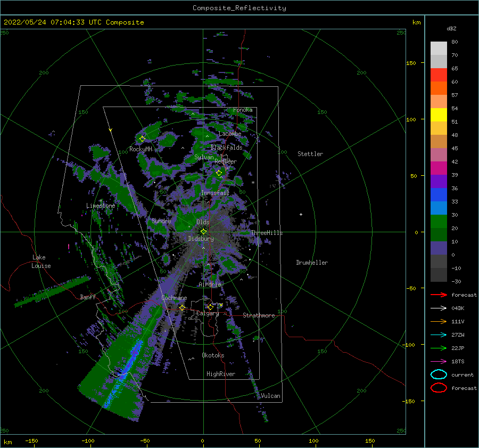Select the green 30 dBZ color swatch
The height and width of the screenshot is (448, 479).
[x=439, y=221]
